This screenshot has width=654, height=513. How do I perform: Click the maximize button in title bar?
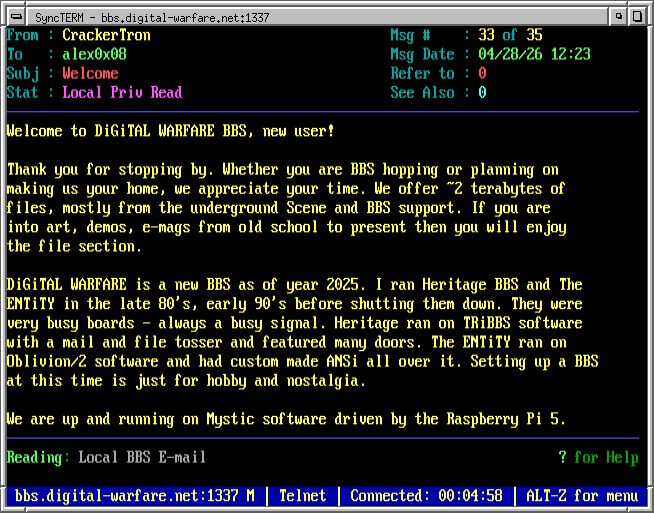[637, 17]
